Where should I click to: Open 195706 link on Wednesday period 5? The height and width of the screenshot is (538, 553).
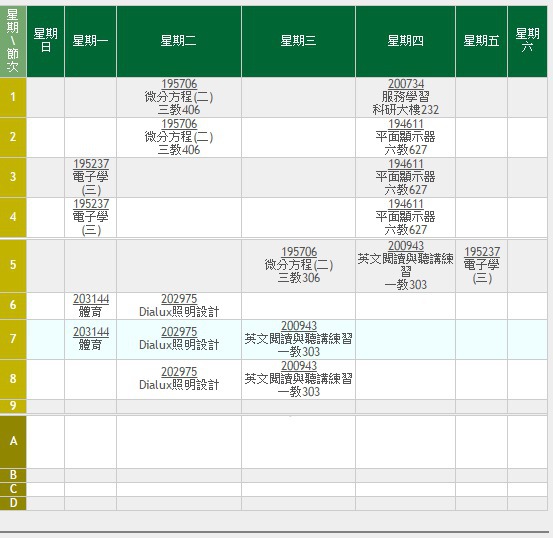(299, 252)
